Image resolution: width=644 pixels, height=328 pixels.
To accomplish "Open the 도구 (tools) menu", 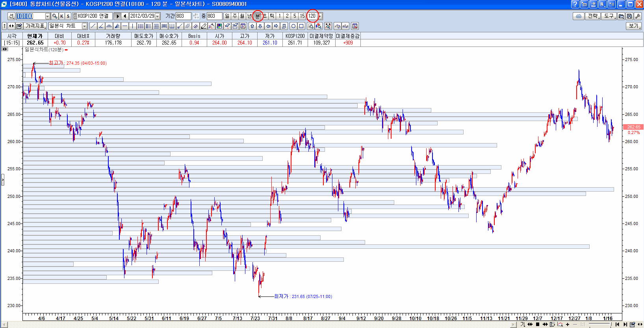I will (609, 16).
